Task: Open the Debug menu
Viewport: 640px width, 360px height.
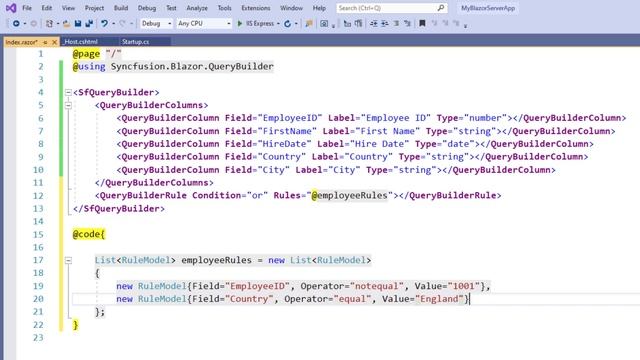Action: tap(147, 8)
